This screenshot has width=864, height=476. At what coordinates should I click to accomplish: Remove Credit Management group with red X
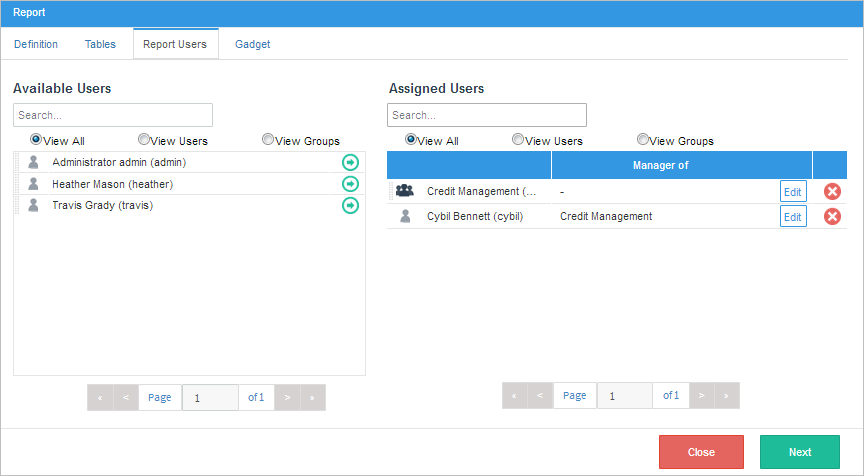pos(832,191)
